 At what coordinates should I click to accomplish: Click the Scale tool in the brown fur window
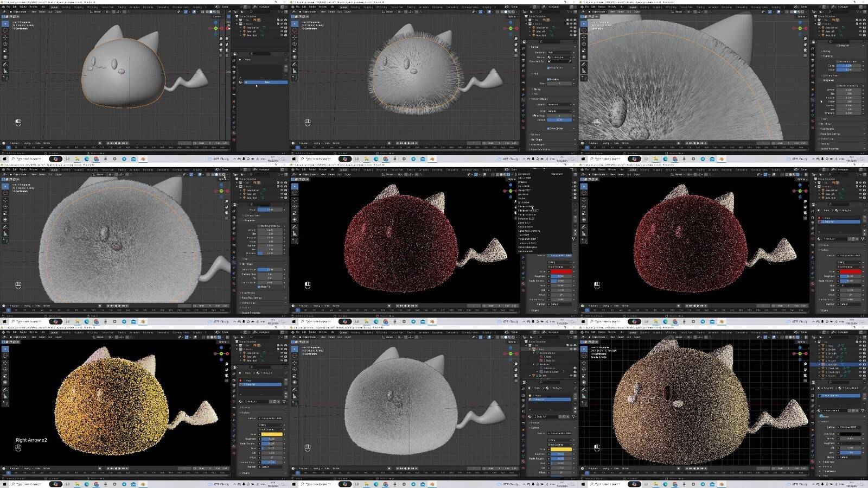(x=584, y=375)
